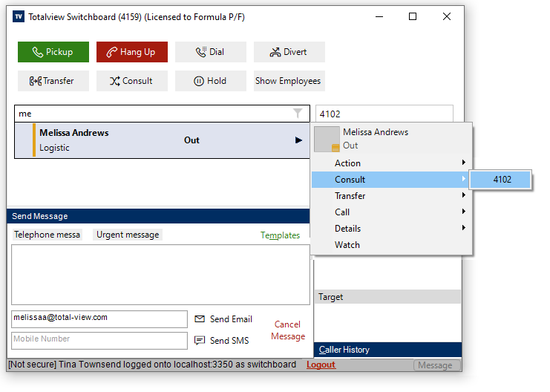
Task: Click the Telephone message template button
Action: click(x=48, y=235)
